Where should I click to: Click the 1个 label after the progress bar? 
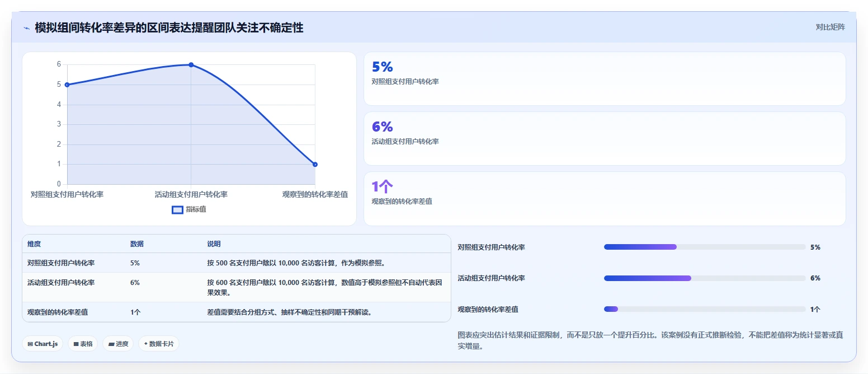click(x=815, y=309)
